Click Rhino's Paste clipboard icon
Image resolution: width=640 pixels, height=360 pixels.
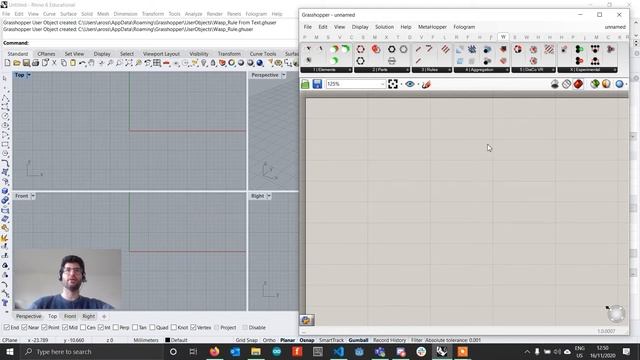[x=73, y=63]
